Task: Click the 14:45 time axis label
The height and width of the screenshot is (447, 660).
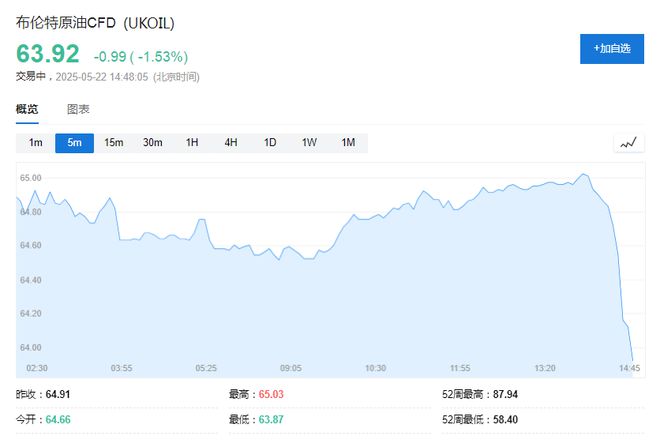Action: 629,368
